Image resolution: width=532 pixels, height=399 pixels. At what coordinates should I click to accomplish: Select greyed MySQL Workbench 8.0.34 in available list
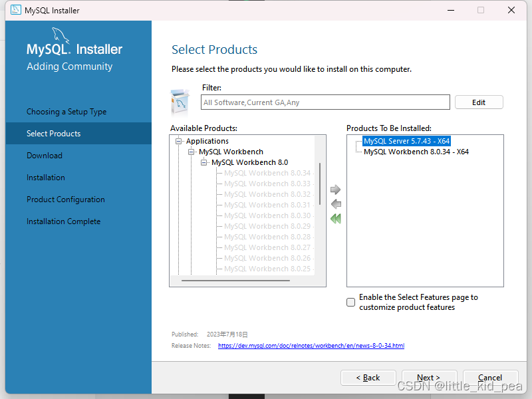(x=267, y=173)
